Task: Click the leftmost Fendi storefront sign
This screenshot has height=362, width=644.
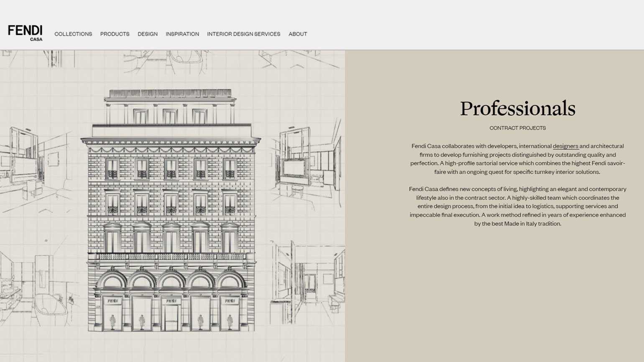Action: tap(112, 301)
